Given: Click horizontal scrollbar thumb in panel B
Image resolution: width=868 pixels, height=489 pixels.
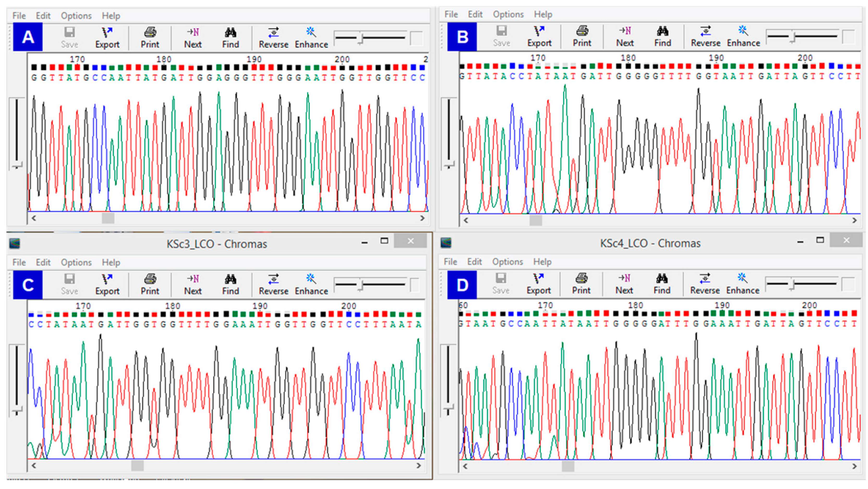Looking at the screenshot, I should click(535, 220).
